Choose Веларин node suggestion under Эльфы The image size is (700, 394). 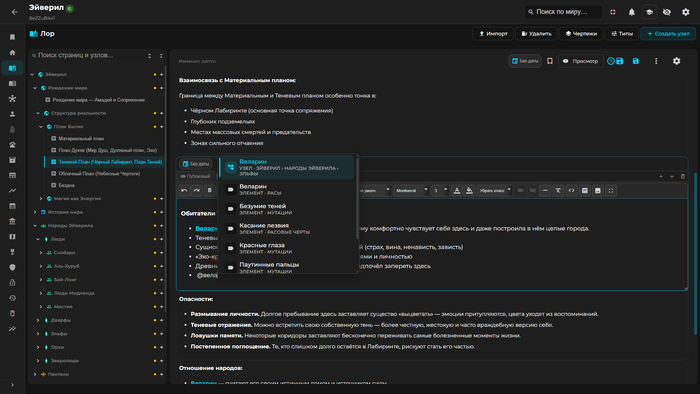coord(288,167)
